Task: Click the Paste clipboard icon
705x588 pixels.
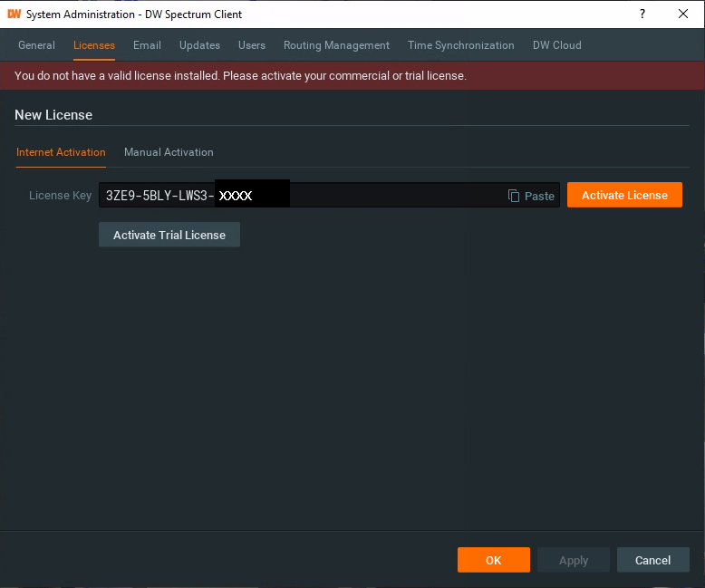Action: pyautogui.click(x=514, y=196)
